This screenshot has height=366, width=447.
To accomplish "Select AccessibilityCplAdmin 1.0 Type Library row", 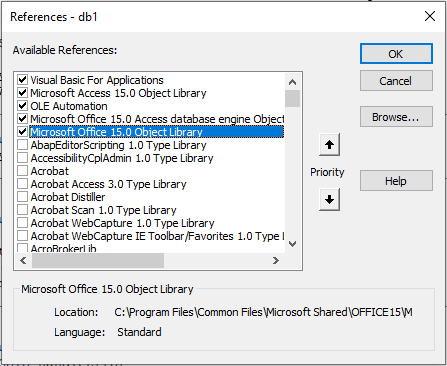I will click(x=122, y=158).
